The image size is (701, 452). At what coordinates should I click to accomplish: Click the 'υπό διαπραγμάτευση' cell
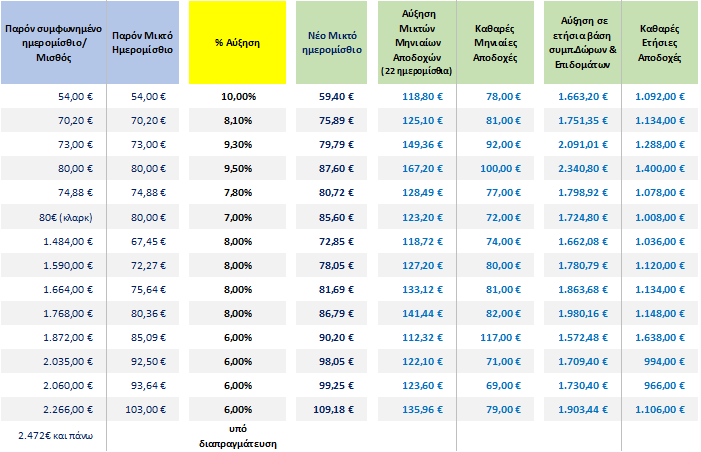click(238, 435)
